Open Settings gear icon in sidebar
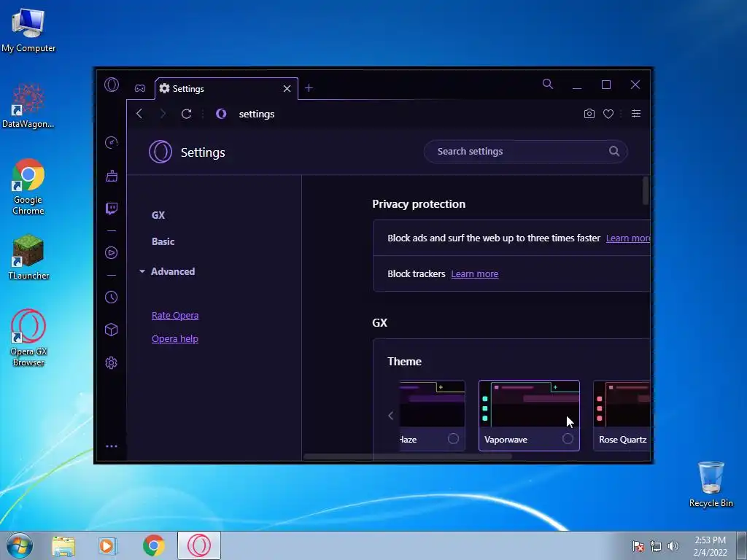The image size is (747, 560). (112, 363)
